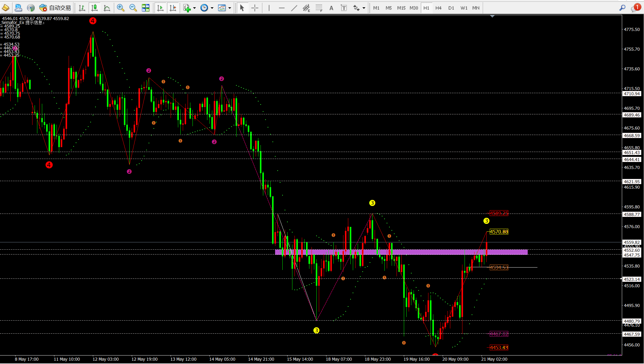
Task: Open the chat notifications with badge 1
Action: 636,8
